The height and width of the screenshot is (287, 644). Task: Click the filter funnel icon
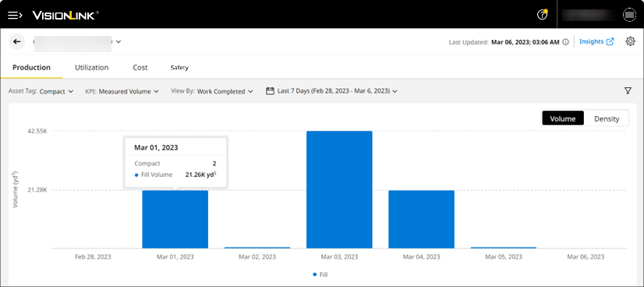(628, 91)
